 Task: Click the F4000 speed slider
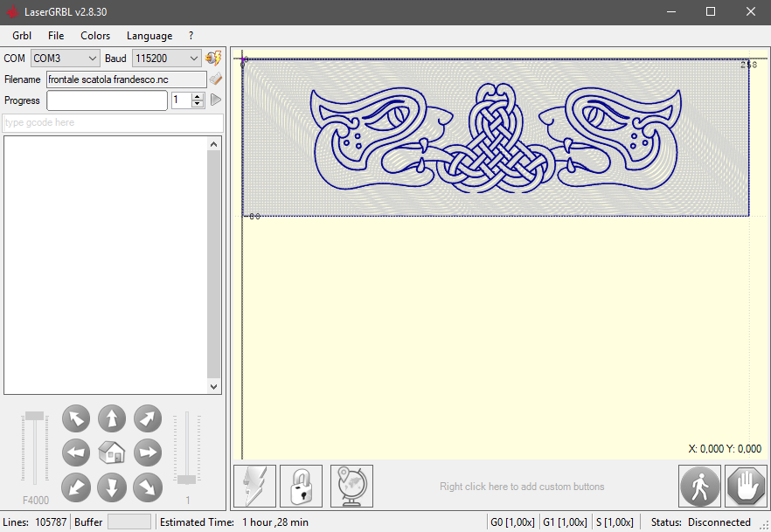pyautogui.click(x=35, y=447)
